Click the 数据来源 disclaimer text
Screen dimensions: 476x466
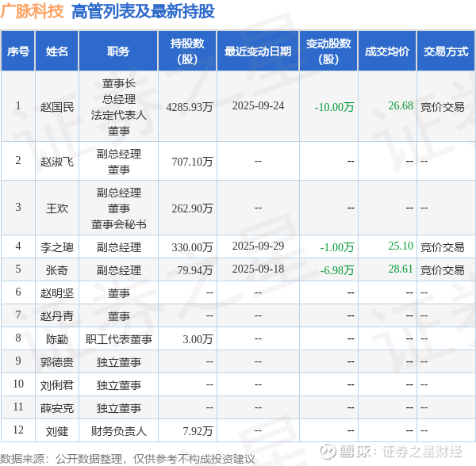128,459
